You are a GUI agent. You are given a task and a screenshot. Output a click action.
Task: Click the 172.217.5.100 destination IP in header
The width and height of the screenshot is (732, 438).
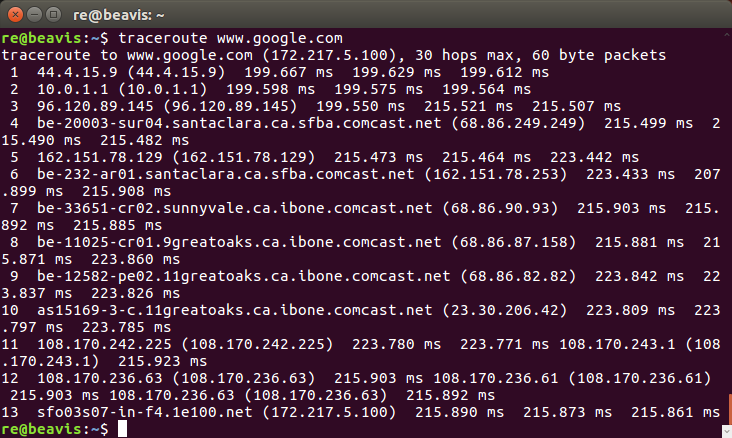(330, 55)
